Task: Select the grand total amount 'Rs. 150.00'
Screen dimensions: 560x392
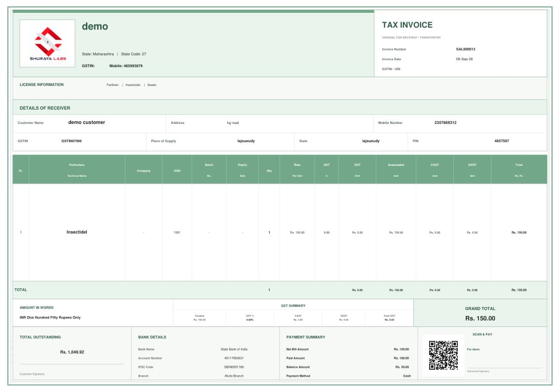Action: tap(480, 318)
